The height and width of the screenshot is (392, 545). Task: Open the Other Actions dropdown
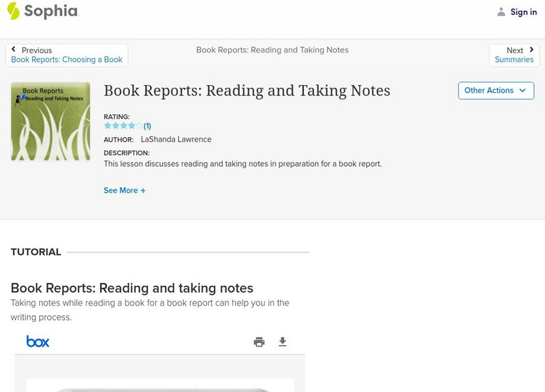[x=496, y=91]
